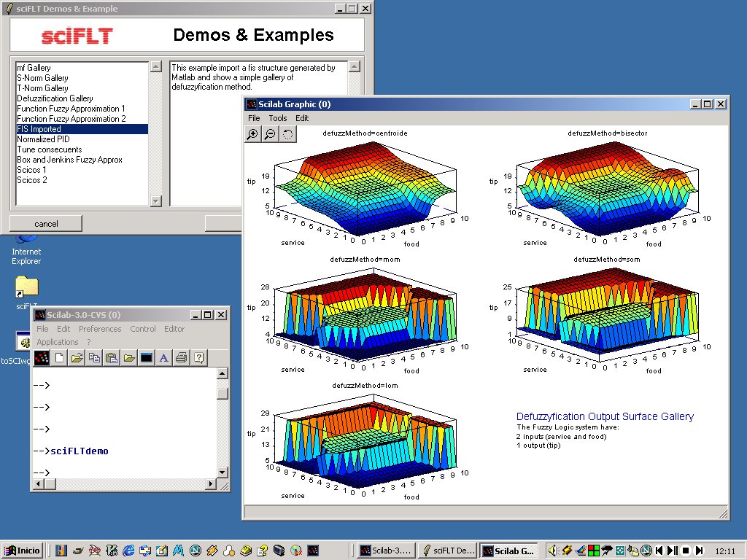Open the Tools menu in Scilab Graphic
Screen dimensions: 747x560
(278, 118)
